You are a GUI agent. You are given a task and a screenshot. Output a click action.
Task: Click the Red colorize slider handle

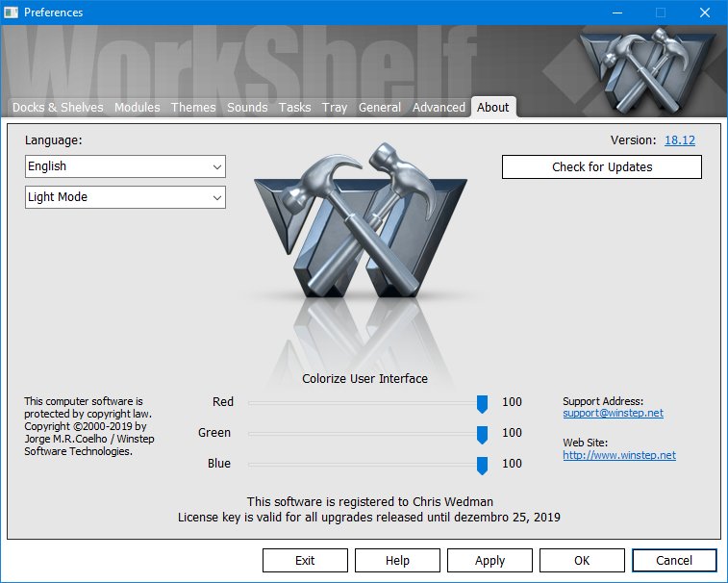click(x=483, y=403)
